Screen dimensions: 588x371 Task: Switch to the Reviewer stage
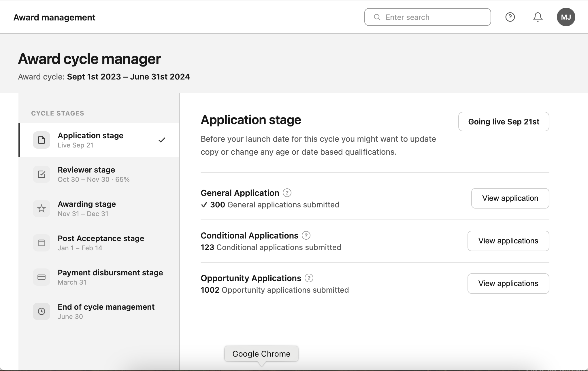click(99, 174)
